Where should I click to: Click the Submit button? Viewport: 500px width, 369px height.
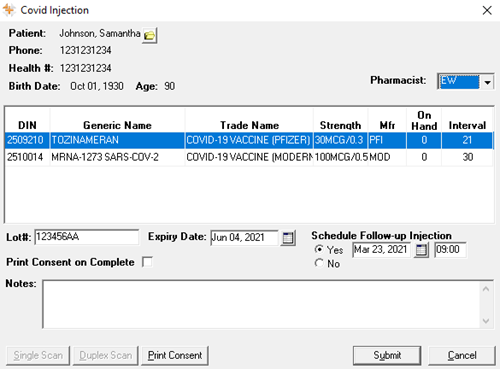387,355
